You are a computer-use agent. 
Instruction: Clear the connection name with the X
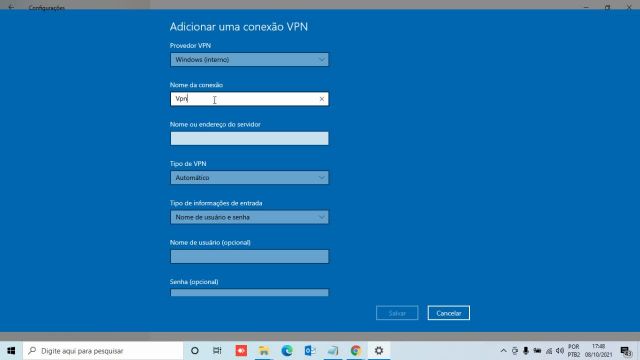point(322,99)
